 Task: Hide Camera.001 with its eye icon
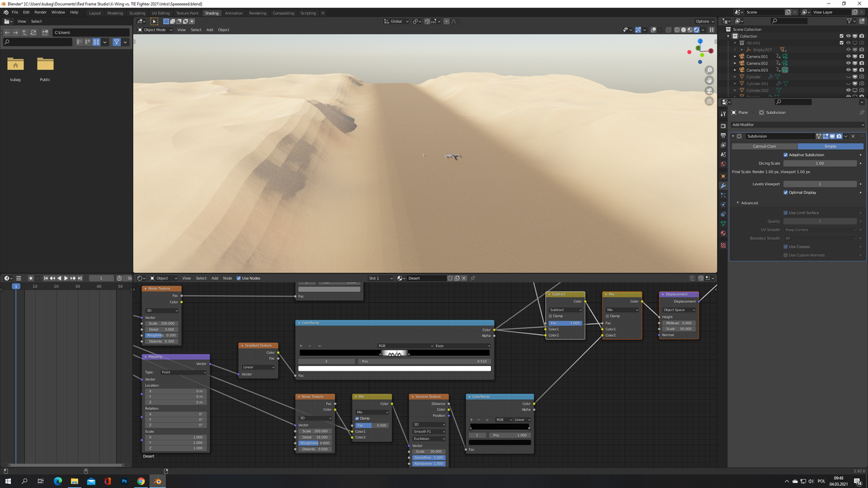click(848, 56)
